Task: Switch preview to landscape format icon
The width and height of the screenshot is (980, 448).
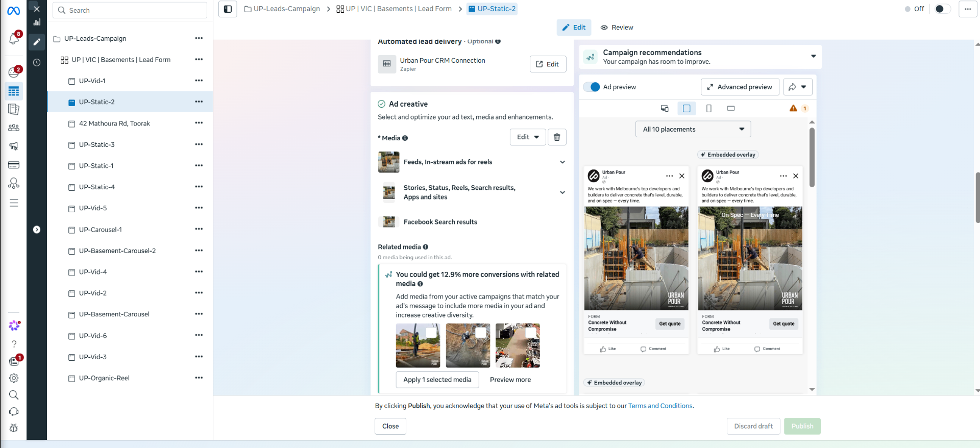Action: (x=731, y=108)
